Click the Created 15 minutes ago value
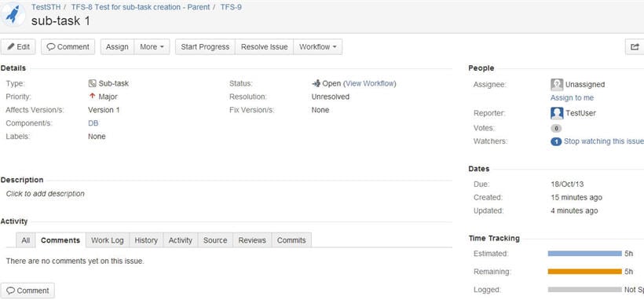644x300 pixels. tap(576, 197)
